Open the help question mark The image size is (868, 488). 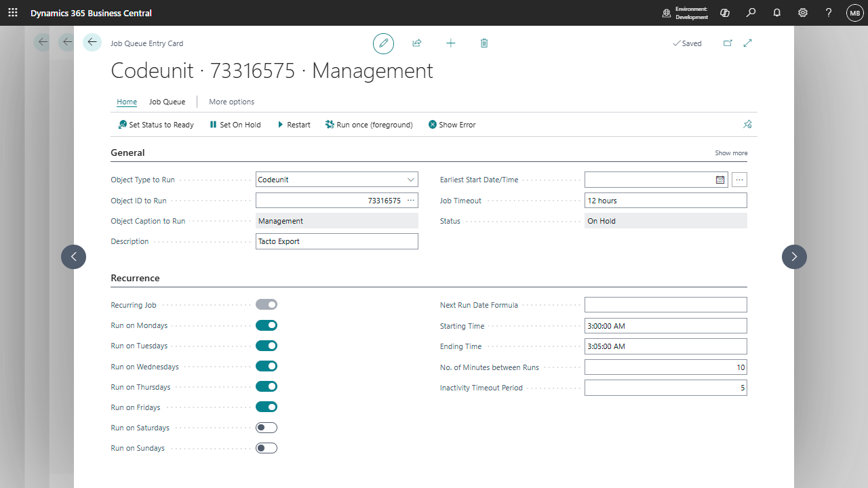pos(829,13)
